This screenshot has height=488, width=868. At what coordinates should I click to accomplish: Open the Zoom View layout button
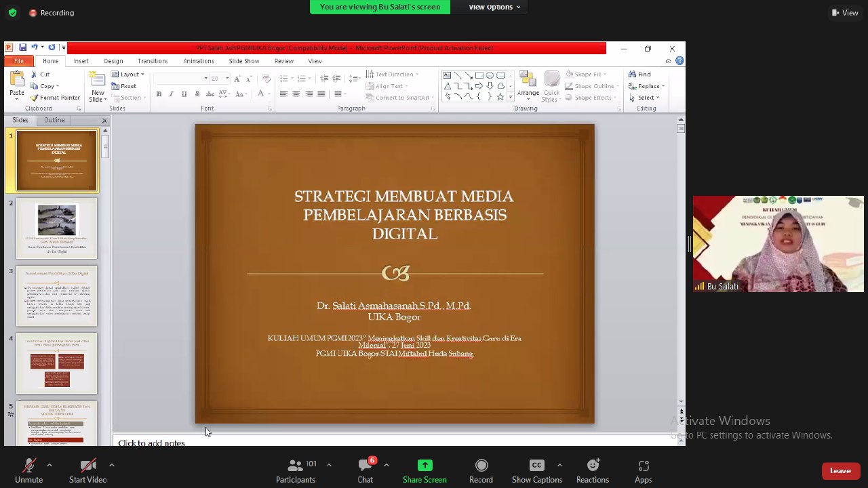click(845, 12)
